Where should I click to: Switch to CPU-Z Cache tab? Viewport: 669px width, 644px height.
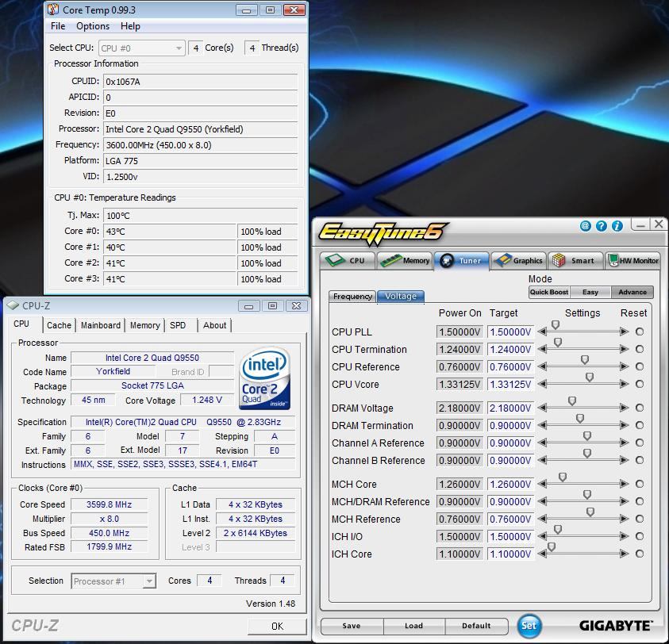[59, 325]
